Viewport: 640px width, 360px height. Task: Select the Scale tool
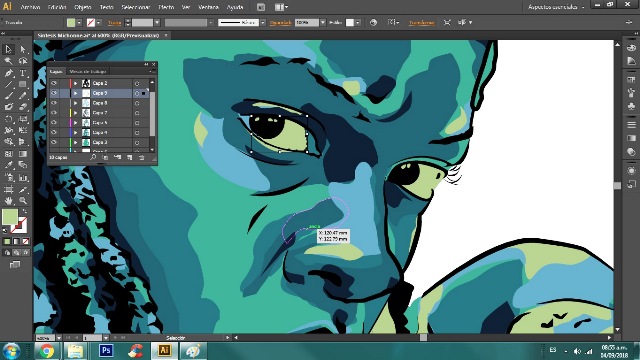tap(23, 119)
